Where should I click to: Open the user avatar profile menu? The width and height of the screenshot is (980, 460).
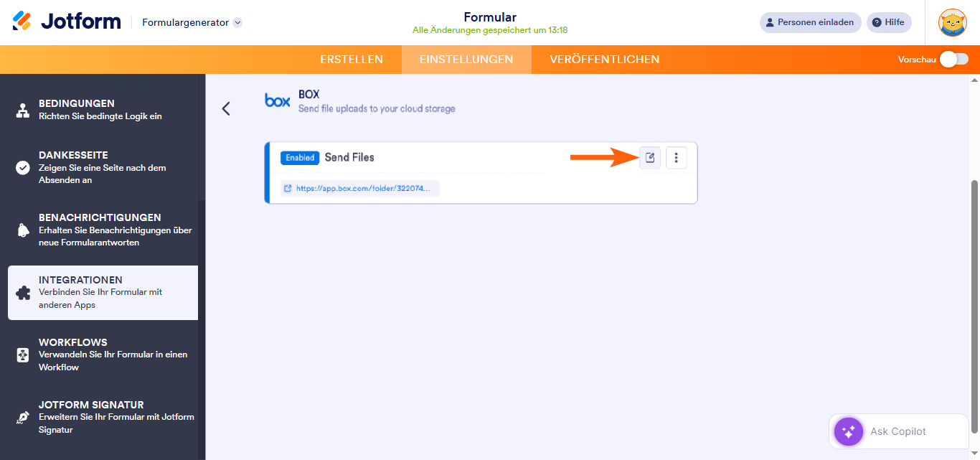[x=952, y=22]
